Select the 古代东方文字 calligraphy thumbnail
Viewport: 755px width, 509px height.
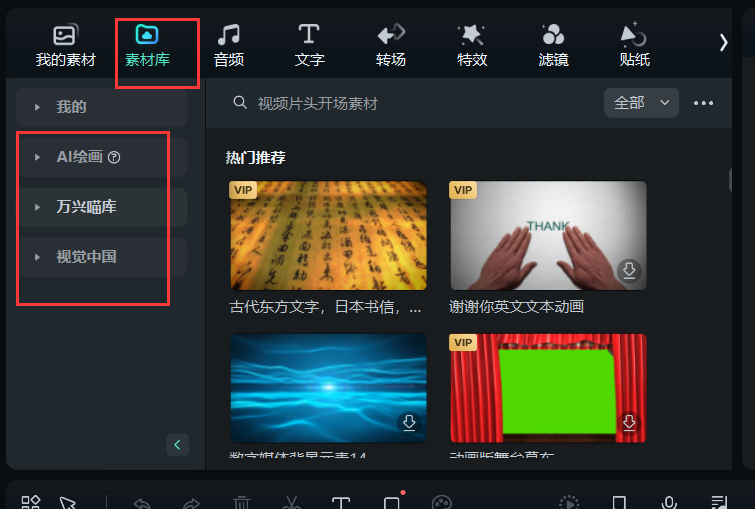tap(328, 235)
